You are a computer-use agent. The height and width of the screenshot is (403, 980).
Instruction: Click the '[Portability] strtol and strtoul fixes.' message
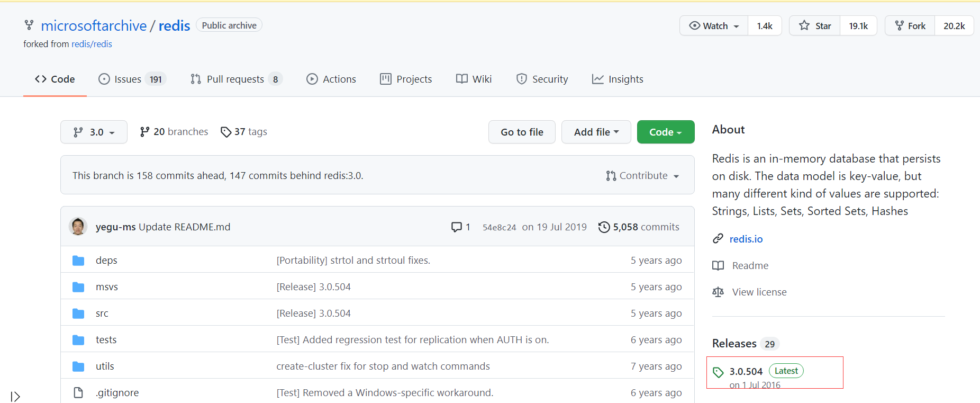tap(353, 260)
